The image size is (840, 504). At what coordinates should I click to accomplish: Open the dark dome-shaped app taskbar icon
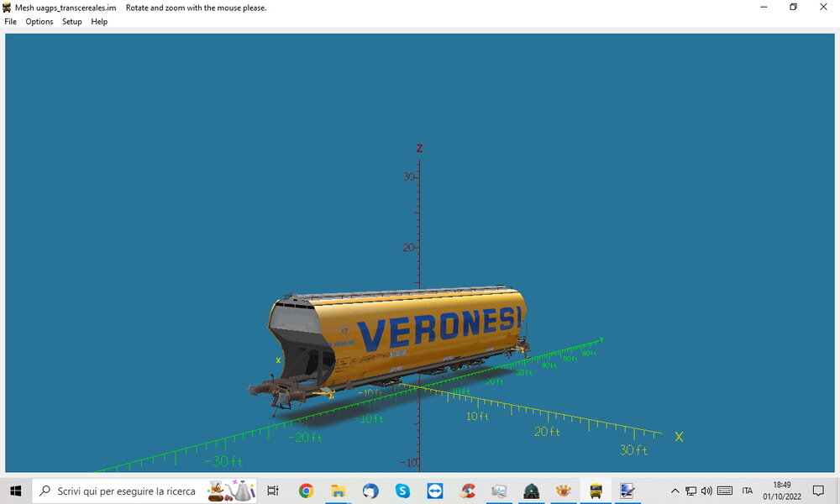click(x=532, y=491)
